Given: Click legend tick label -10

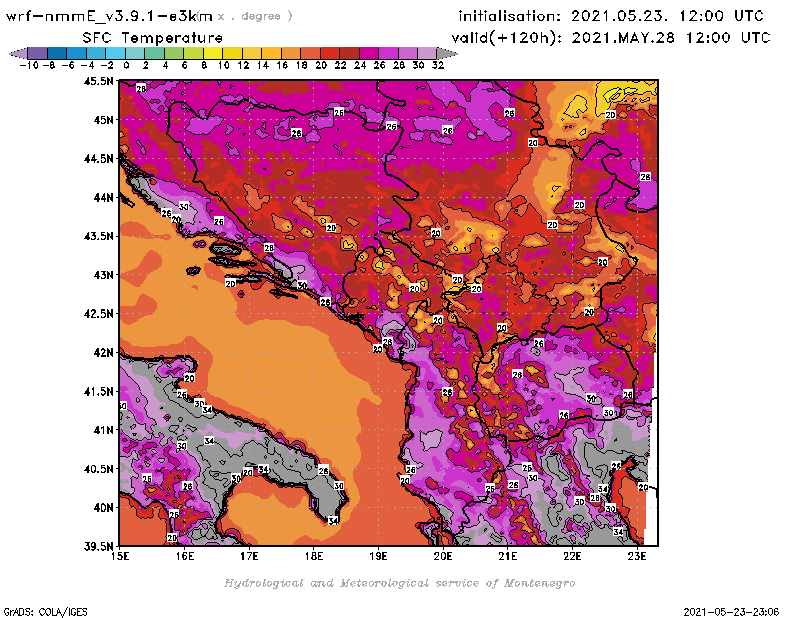Looking at the screenshot, I should pyautogui.click(x=29, y=65).
